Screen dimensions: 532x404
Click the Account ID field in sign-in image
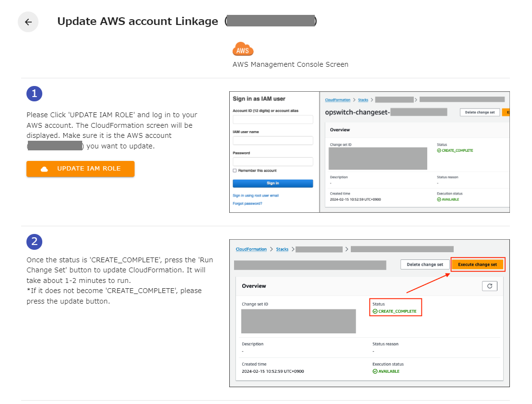point(273,120)
